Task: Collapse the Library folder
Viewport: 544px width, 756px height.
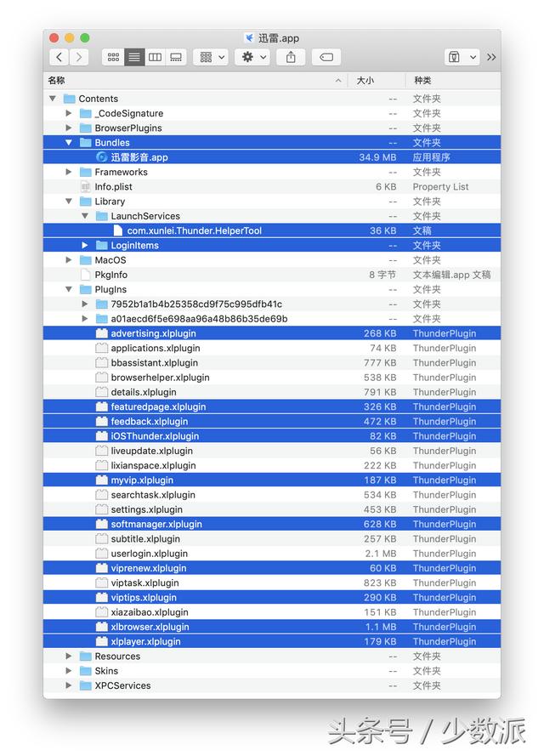Action: pos(68,201)
